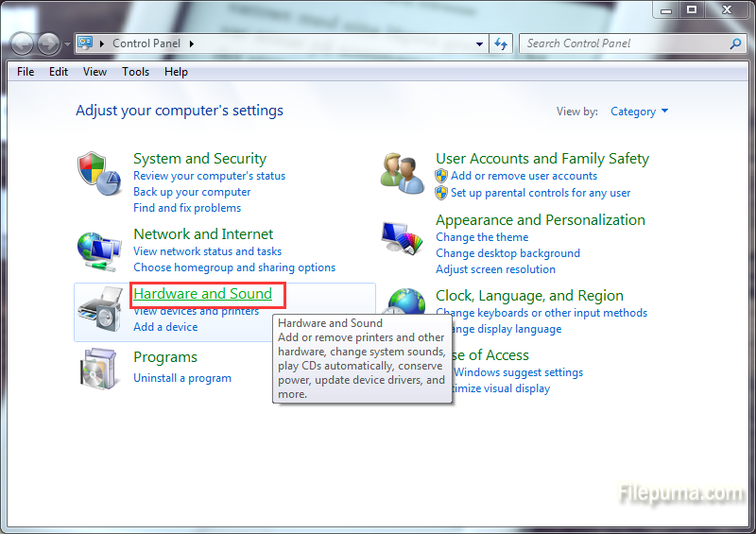This screenshot has height=534, width=756.
Task: Open the Tools menu
Action: point(135,72)
